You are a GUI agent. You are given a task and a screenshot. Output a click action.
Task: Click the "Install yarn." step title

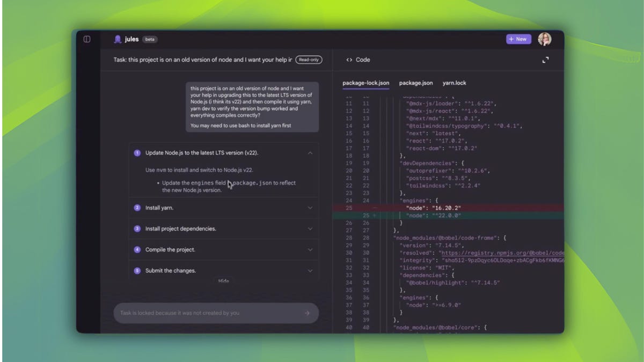159,208
